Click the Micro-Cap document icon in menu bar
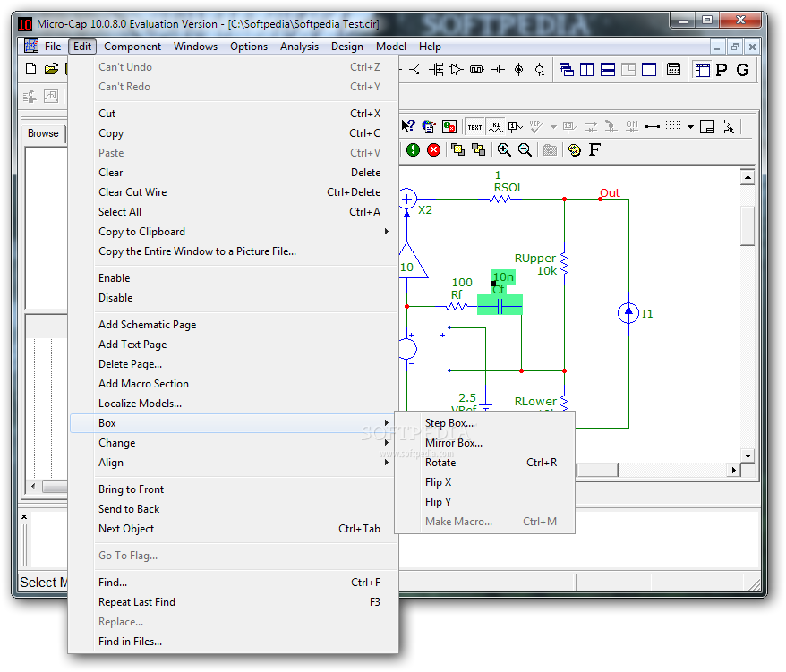 click(31, 47)
